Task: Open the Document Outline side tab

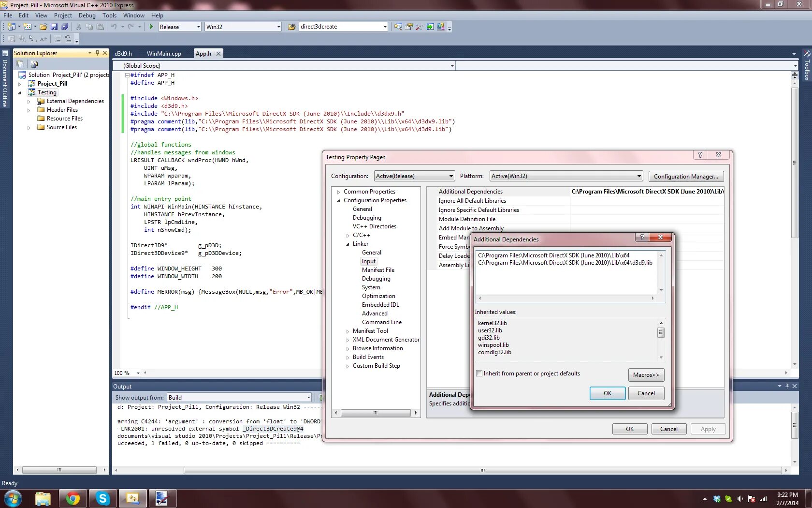Action: coord(5,79)
